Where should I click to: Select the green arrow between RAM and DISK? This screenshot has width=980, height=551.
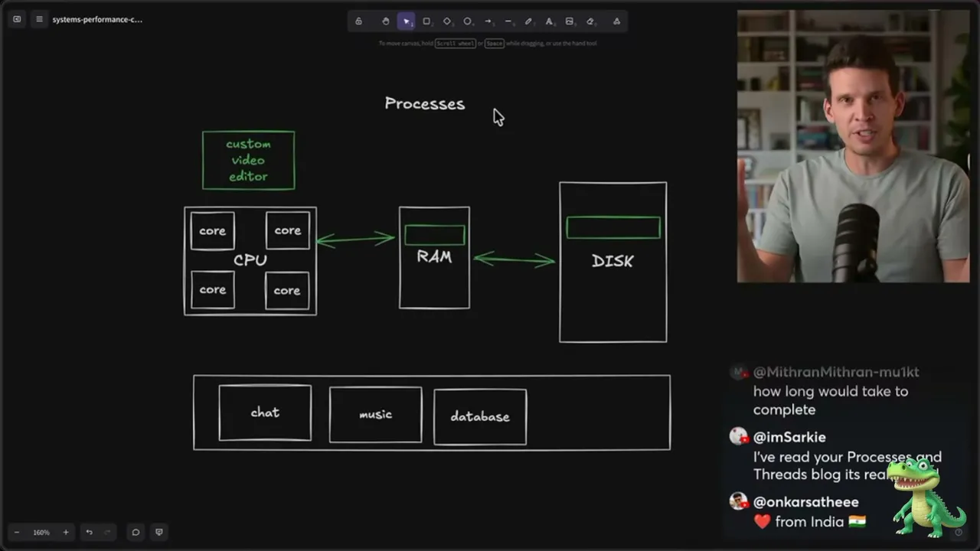tap(514, 260)
